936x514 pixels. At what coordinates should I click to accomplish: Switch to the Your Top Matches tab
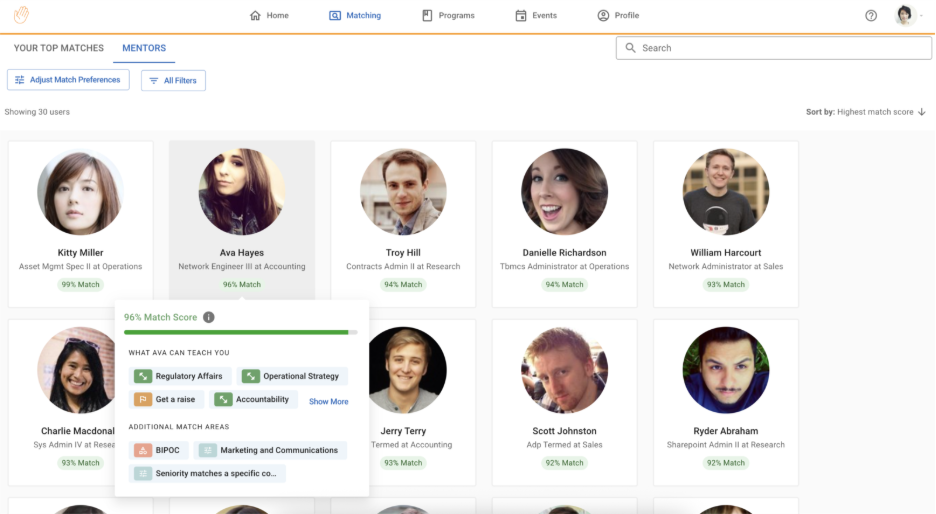point(58,48)
